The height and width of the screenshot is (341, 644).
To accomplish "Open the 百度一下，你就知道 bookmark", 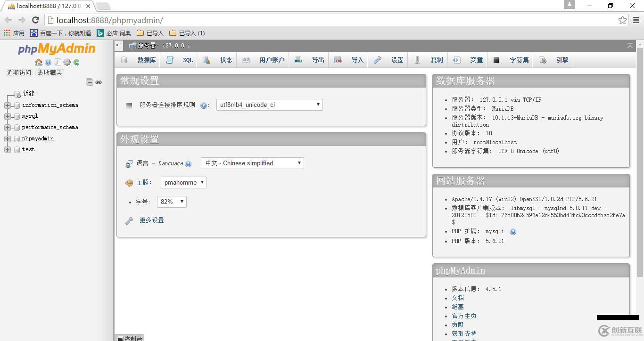I will [61, 33].
